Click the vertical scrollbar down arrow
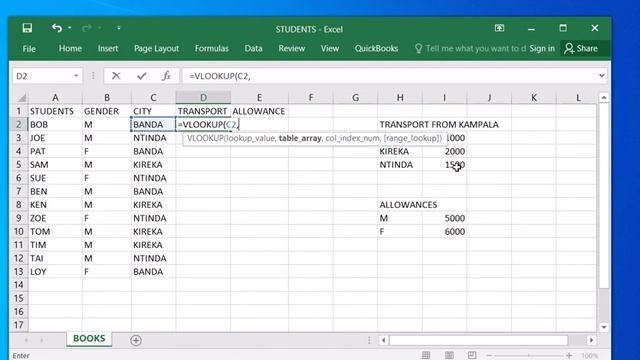The width and height of the screenshot is (640, 360). pos(604,327)
